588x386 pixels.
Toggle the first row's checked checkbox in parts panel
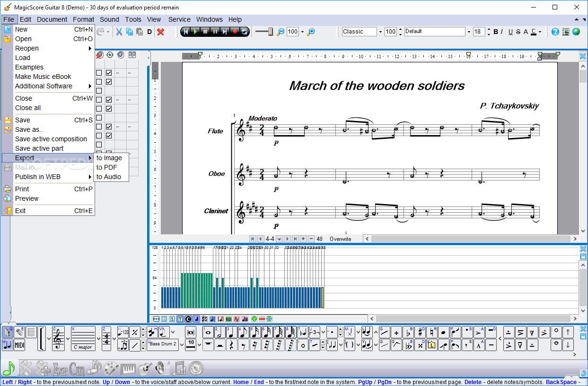(x=109, y=73)
